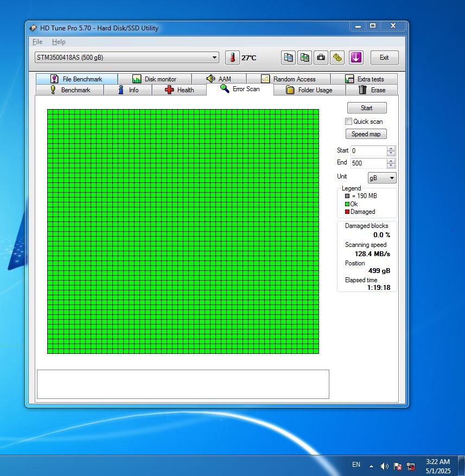Viewport: 465px width, 476px height.
Task: Click the green Ok legend swatch
Action: pyautogui.click(x=347, y=204)
